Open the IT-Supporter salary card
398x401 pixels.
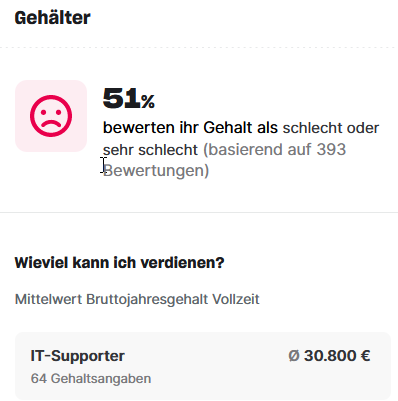203,366
